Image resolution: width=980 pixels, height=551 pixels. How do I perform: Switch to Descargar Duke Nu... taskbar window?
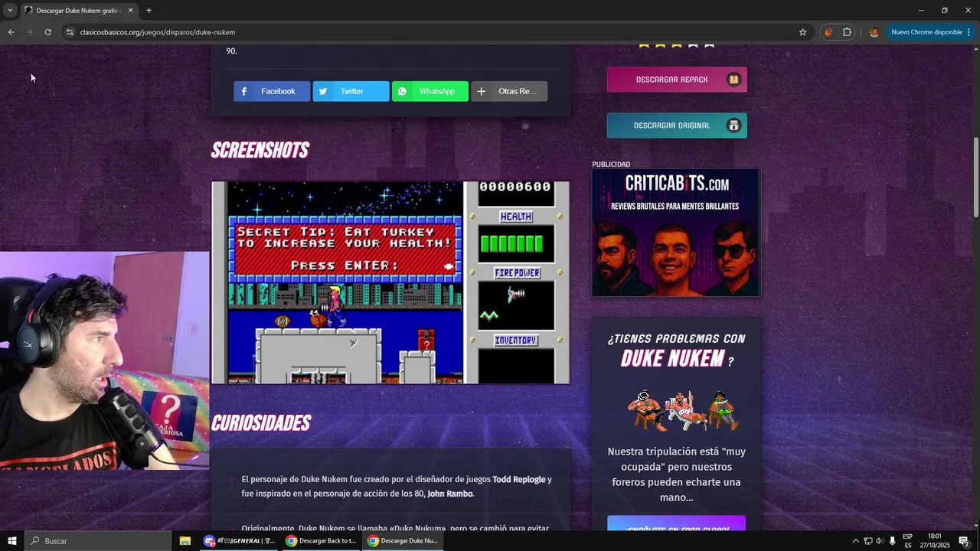tap(402, 541)
